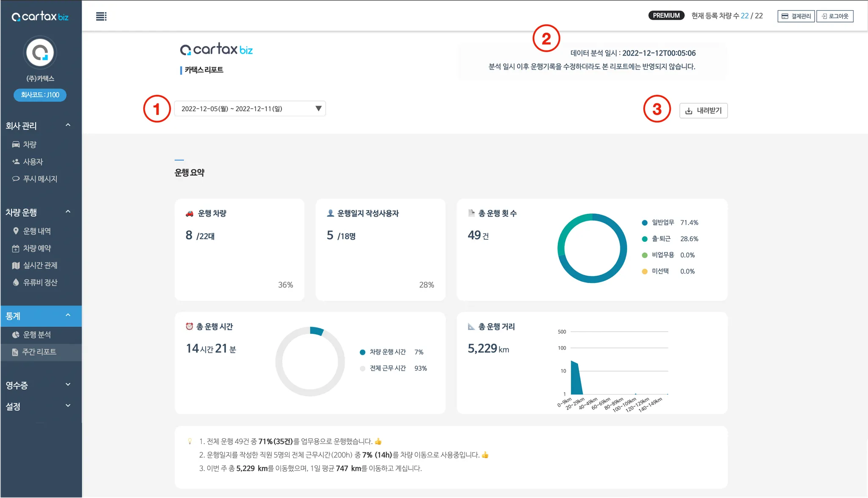Toggle the 차량 운행 시간 legend entry
This screenshot has width=868, height=498.
387,352
